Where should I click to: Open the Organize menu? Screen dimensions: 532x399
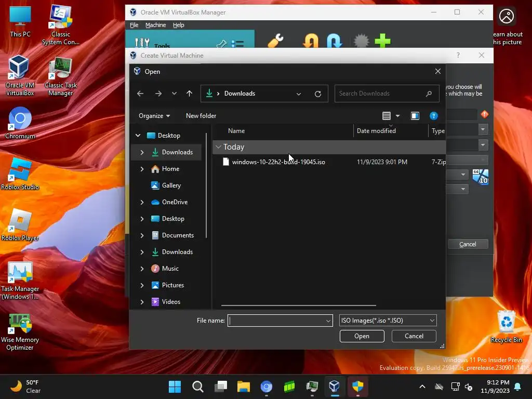(x=154, y=116)
